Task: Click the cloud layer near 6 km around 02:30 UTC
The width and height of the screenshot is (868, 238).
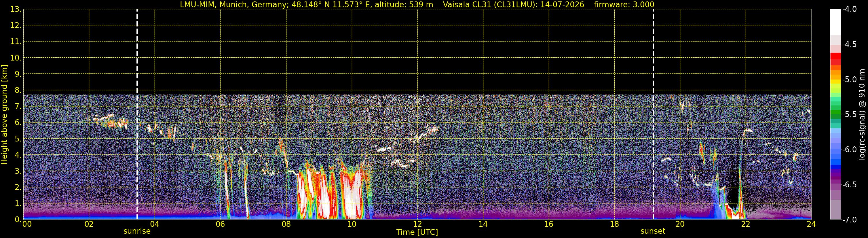Action: click(109, 122)
